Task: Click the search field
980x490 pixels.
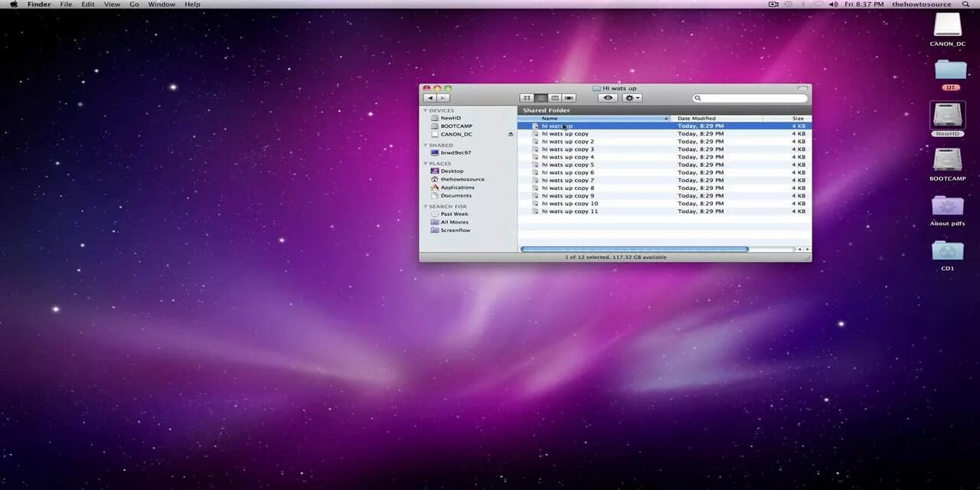Action: point(749,98)
